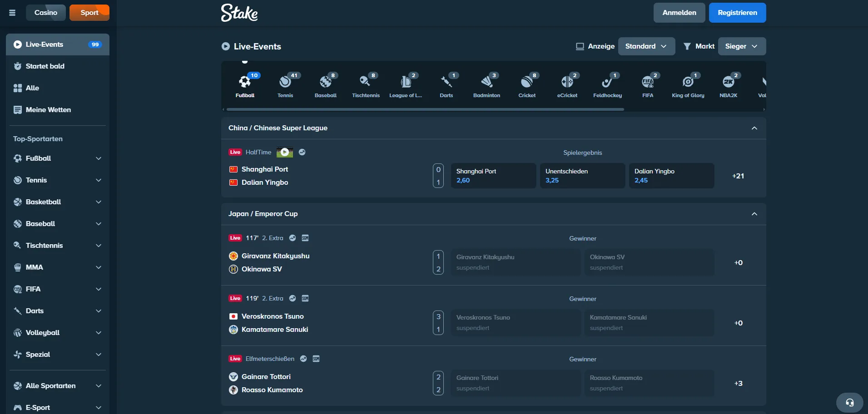Open Startet bald in the sidebar

[58, 66]
